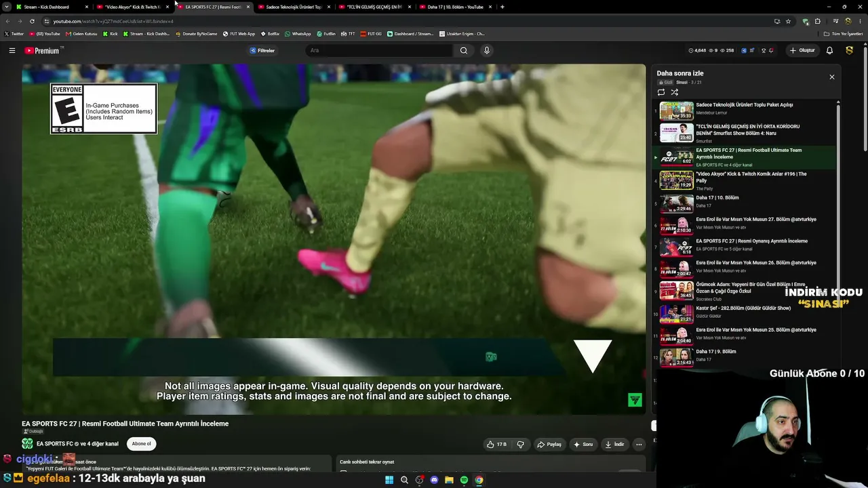The height and width of the screenshot is (488, 868).
Task: Dislike the video with thumbs-down
Action: tap(521, 445)
